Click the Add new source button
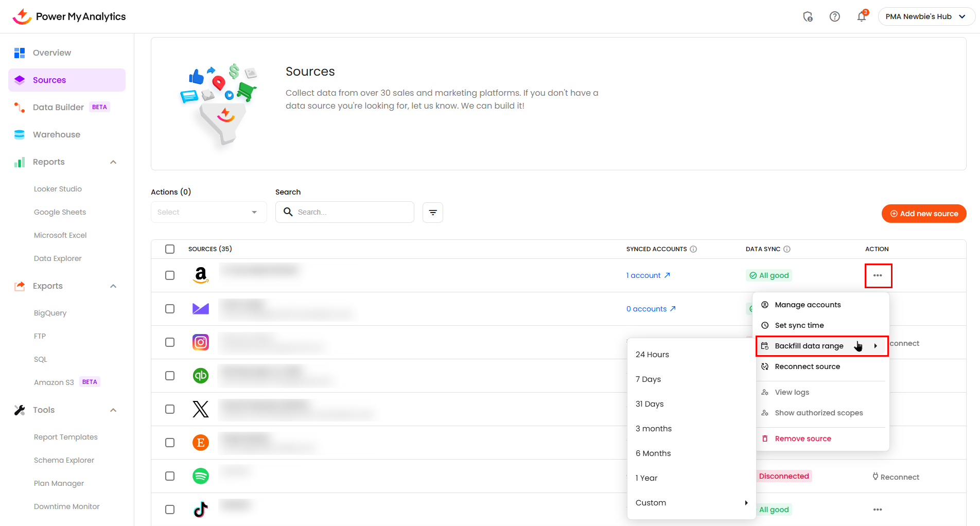Screen dimensions: 980x526 click(923, 214)
